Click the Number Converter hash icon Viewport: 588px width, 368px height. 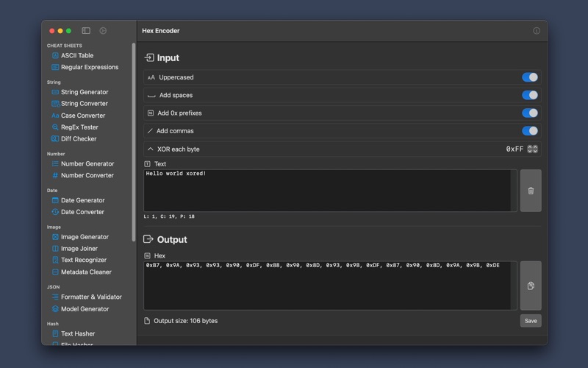click(55, 175)
